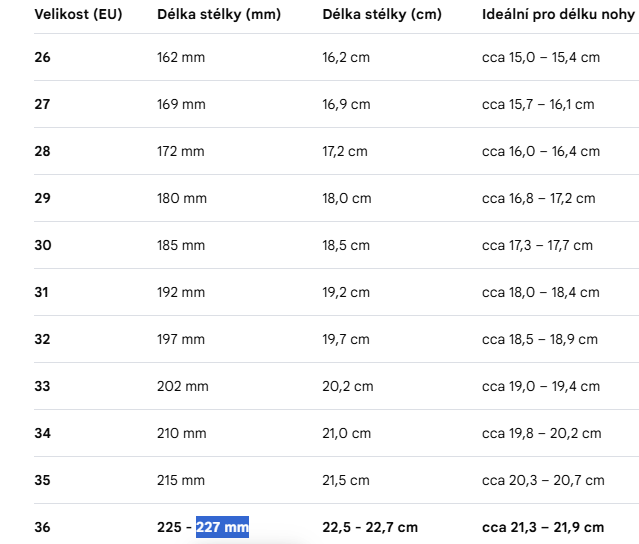Click the 'Délka stélky (mm)' column header
The width and height of the screenshot is (639, 544).
pos(219,14)
